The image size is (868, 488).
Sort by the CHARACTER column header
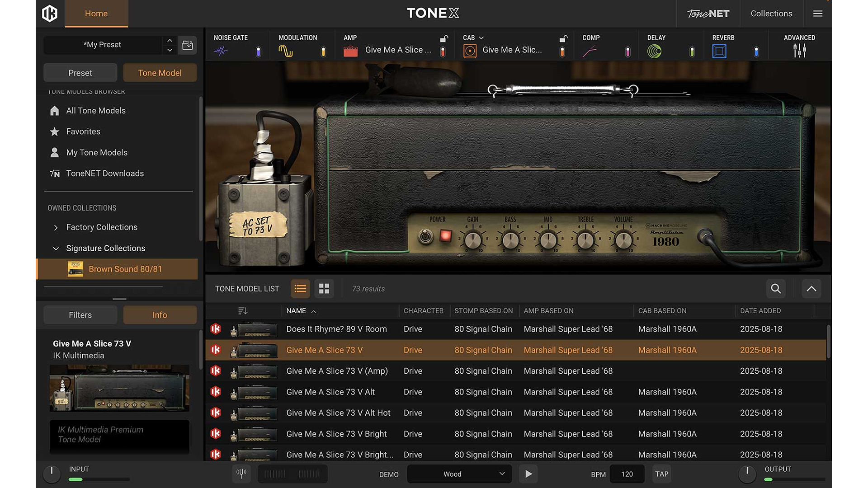coord(423,311)
